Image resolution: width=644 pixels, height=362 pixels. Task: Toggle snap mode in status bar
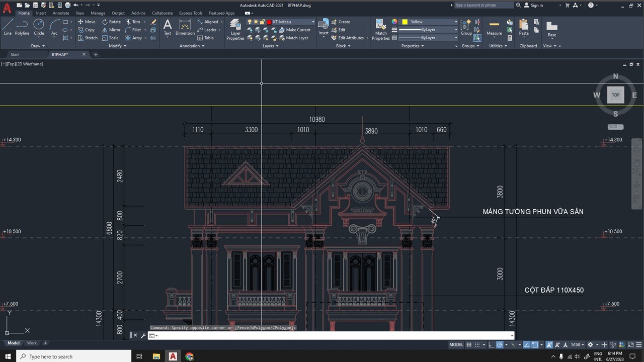(477, 345)
